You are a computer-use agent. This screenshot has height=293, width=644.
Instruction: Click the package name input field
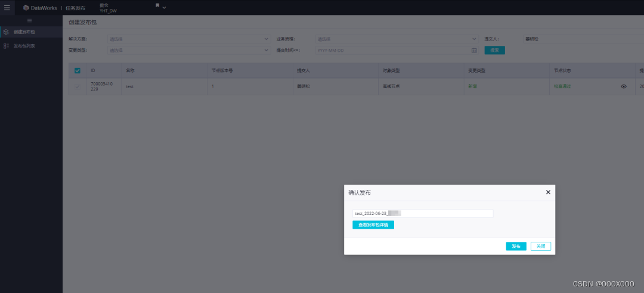click(x=422, y=213)
